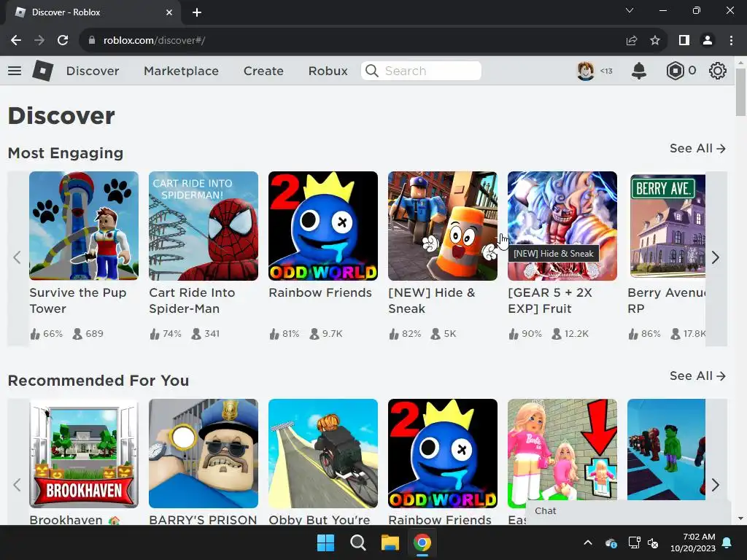The width and height of the screenshot is (747, 560).
Task: Open Chrome profile menu
Action: (x=708, y=41)
